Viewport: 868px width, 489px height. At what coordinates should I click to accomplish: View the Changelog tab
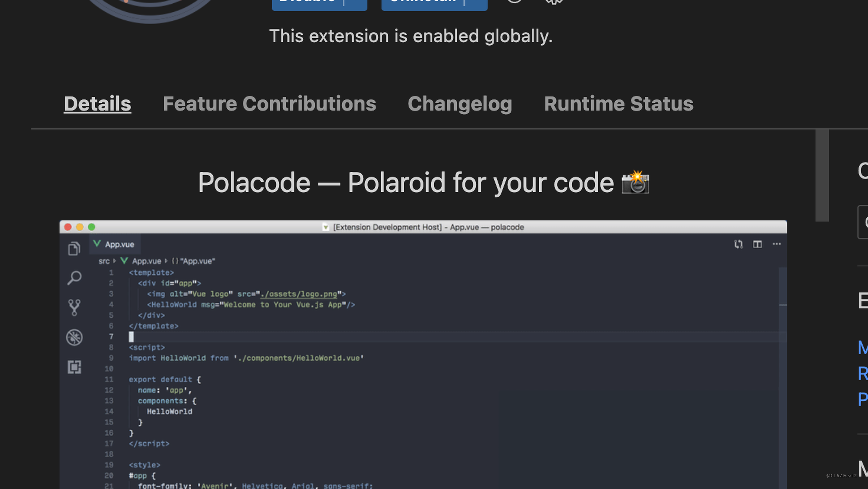(460, 104)
